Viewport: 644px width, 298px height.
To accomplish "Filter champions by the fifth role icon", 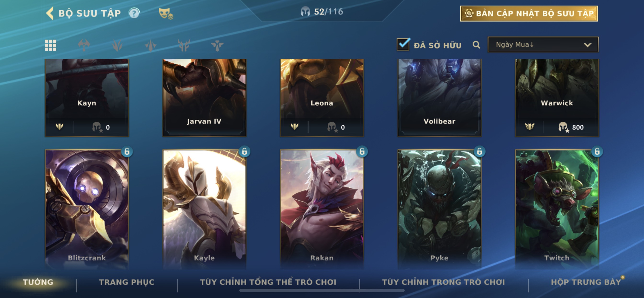I will (x=217, y=45).
